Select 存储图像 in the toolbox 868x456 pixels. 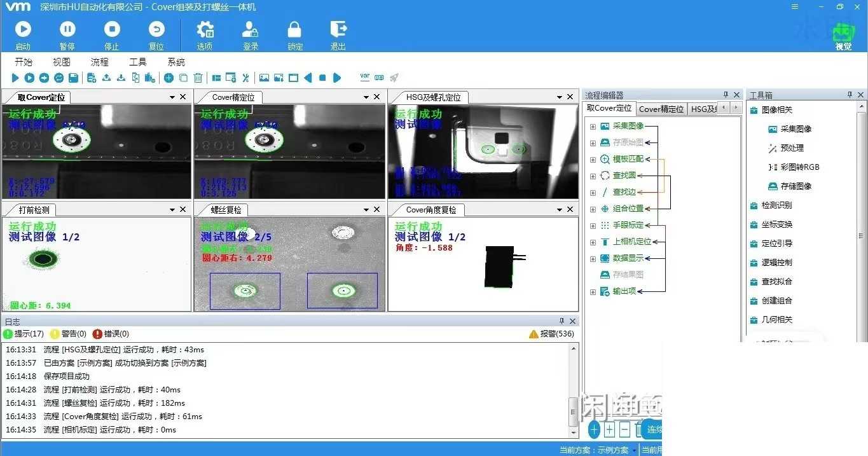point(790,186)
